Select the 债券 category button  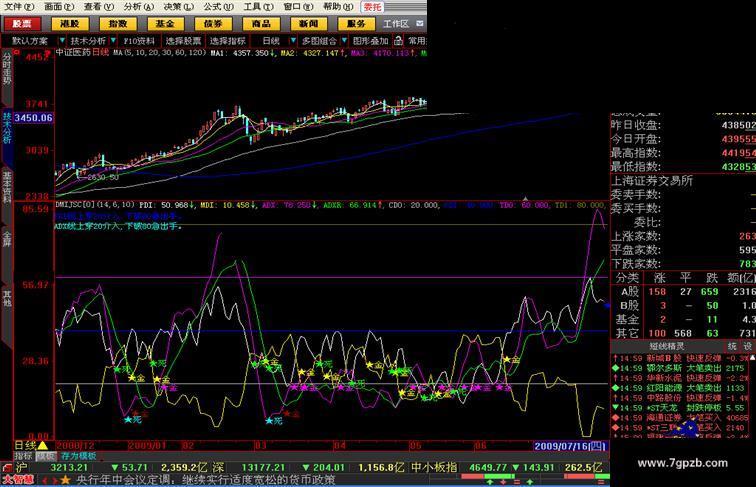coord(213,24)
